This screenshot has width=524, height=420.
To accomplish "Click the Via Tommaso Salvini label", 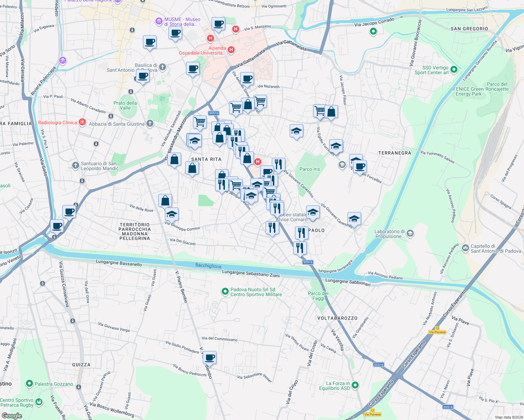I will (437, 157).
